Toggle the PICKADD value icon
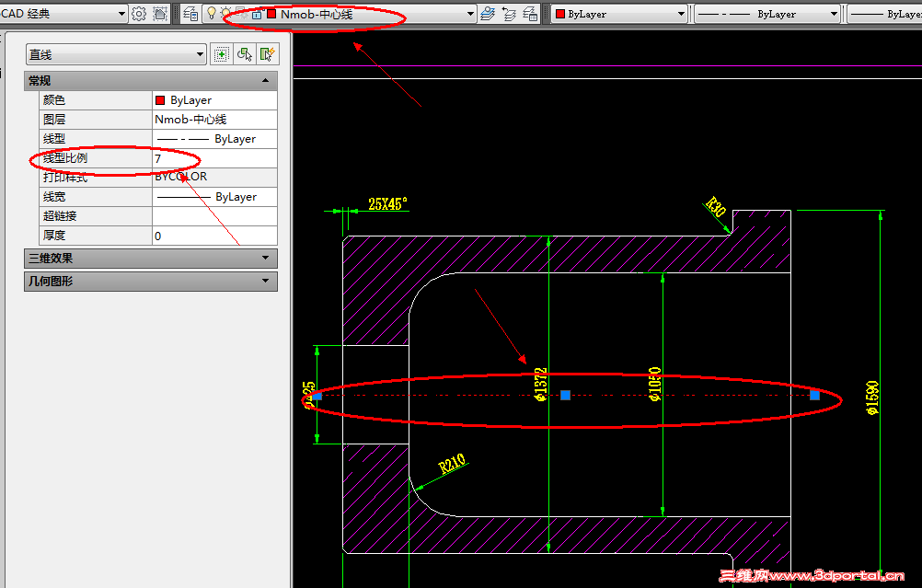The image size is (922, 588). point(221,54)
